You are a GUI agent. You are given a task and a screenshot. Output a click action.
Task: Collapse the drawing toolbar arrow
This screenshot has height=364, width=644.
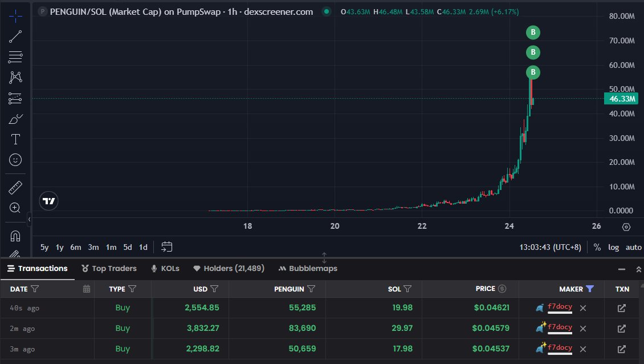pyautogui.click(x=29, y=219)
